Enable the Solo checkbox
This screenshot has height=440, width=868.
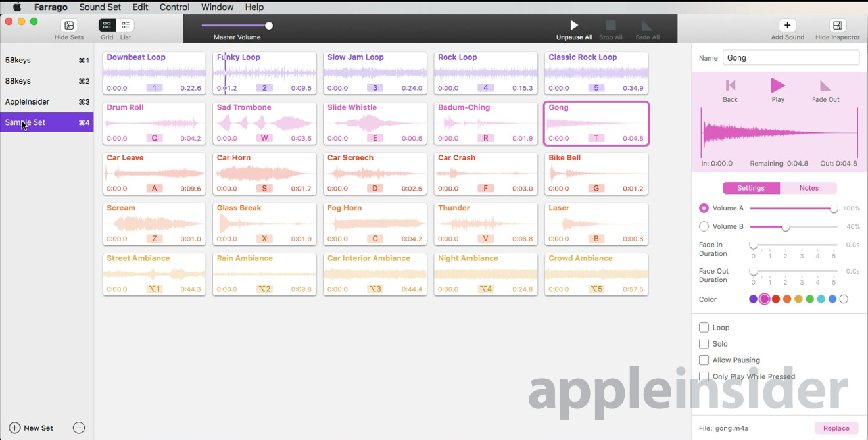tap(704, 343)
